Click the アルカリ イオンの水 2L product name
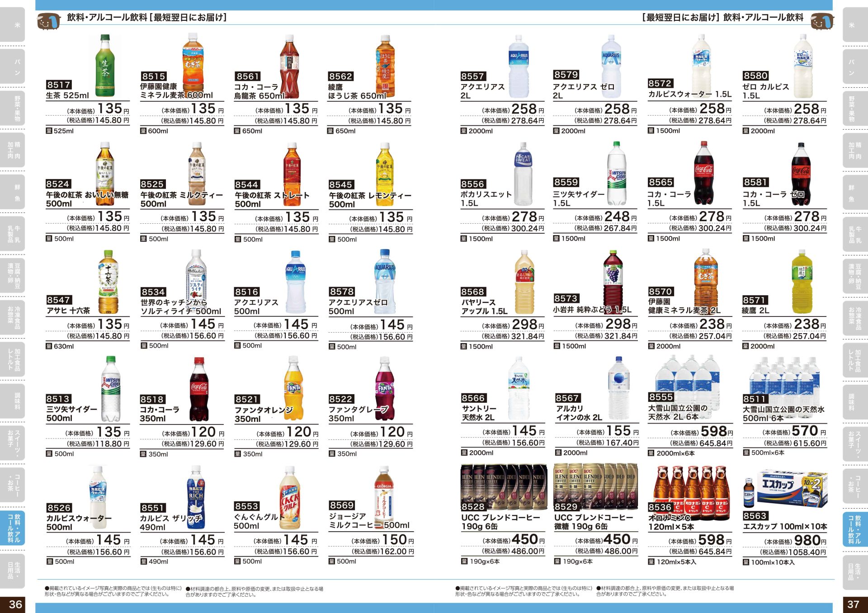 579,413
